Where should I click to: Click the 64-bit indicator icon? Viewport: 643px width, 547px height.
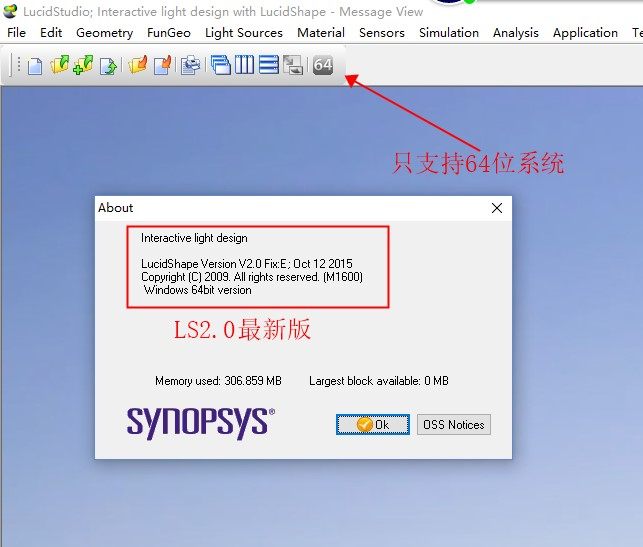(322, 66)
